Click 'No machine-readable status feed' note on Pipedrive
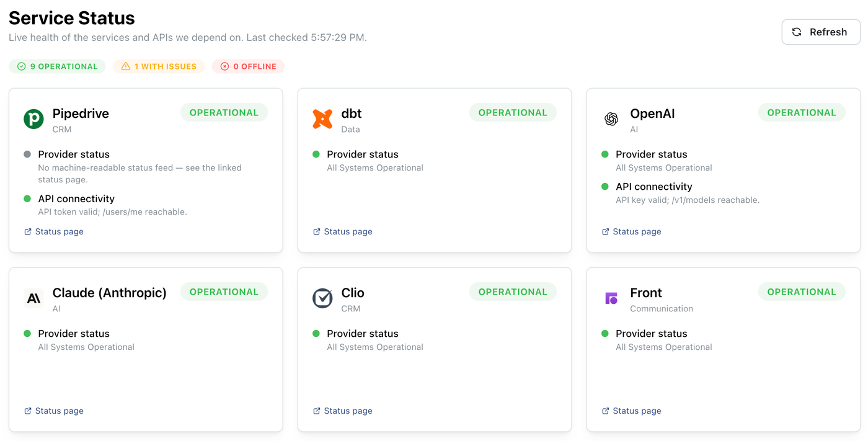This screenshot has height=441, width=868. (140, 174)
